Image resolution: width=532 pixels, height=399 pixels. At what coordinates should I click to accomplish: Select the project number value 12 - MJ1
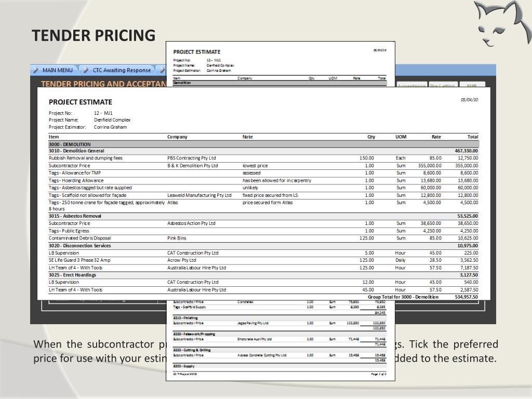[103, 113]
